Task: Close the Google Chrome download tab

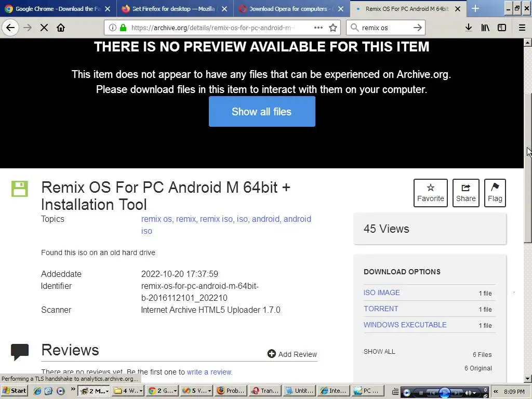Action: coord(108,9)
